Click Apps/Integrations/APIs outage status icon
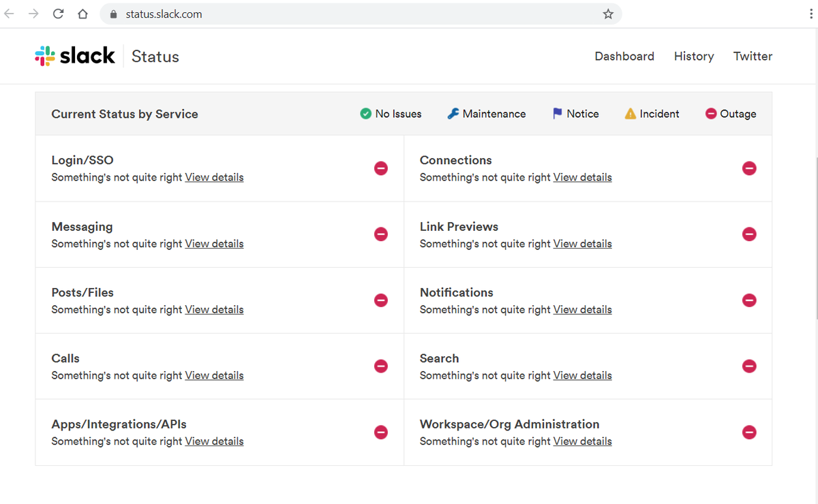Image resolution: width=818 pixels, height=504 pixels. (381, 432)
